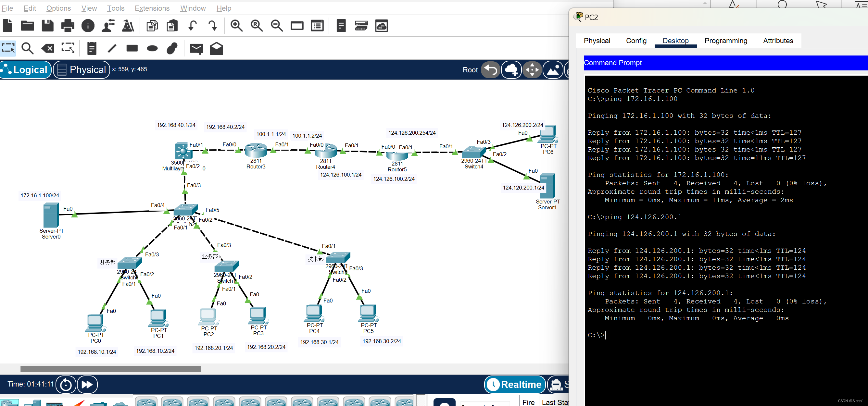Click the Power Cycle Devices button
The width and height of the screenshot is (868, 406).
coord(66,385)
